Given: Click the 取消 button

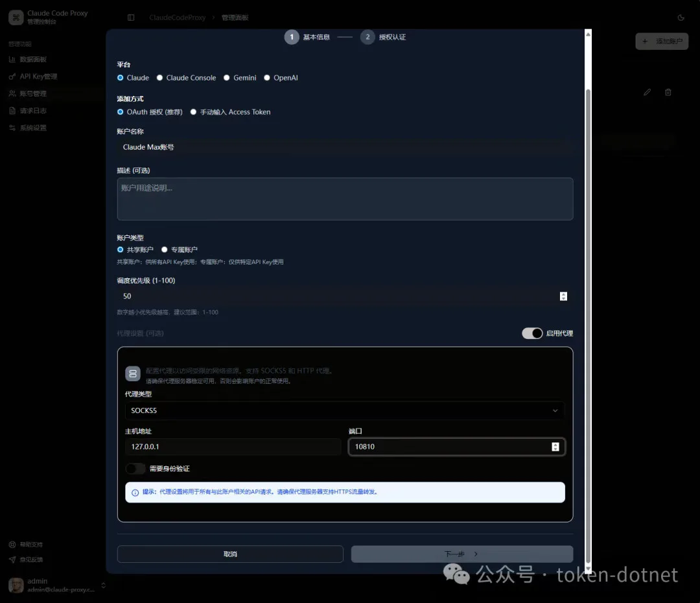Looking at the screenshot, I should 230,554.
